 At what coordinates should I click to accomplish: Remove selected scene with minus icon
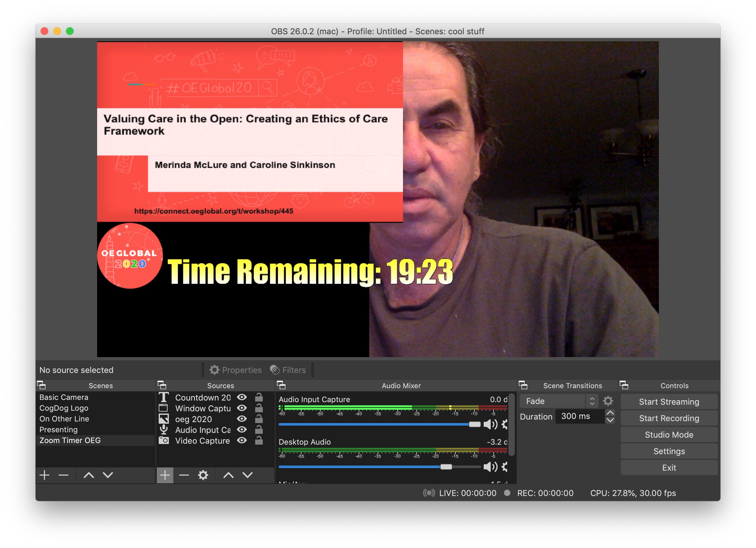[63, 475]
